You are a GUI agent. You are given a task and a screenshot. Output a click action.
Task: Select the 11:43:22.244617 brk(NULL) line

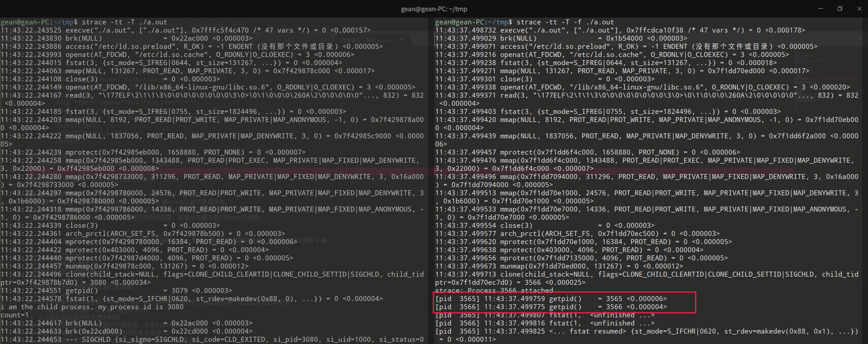126,323
